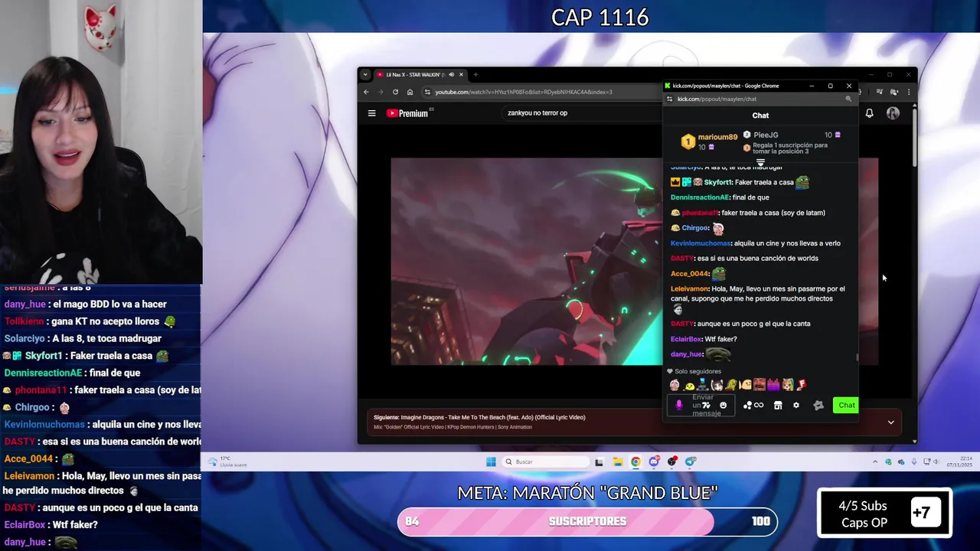Open YouTube notifications bell
The height and width of the screenshot is (551, 980).
click(869, 113)
